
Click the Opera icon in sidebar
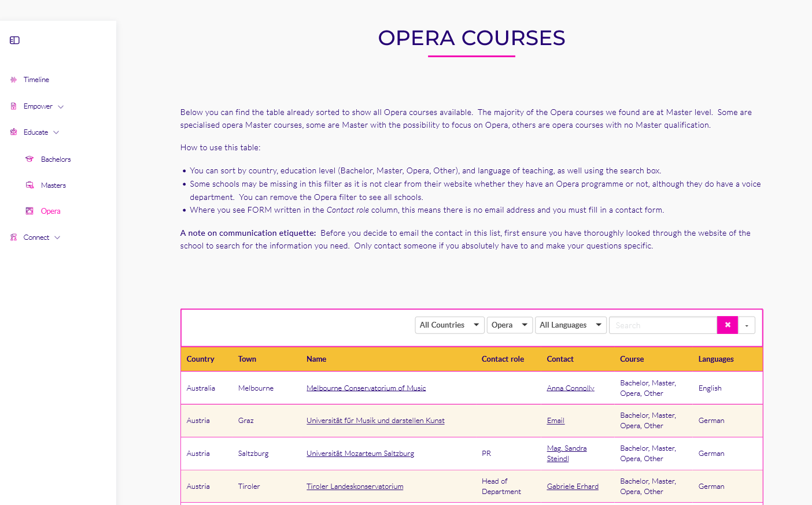pos(29,211)
